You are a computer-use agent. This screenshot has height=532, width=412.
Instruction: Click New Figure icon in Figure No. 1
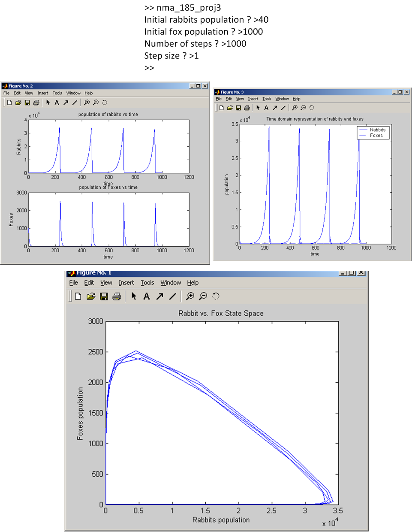[78, 296]
